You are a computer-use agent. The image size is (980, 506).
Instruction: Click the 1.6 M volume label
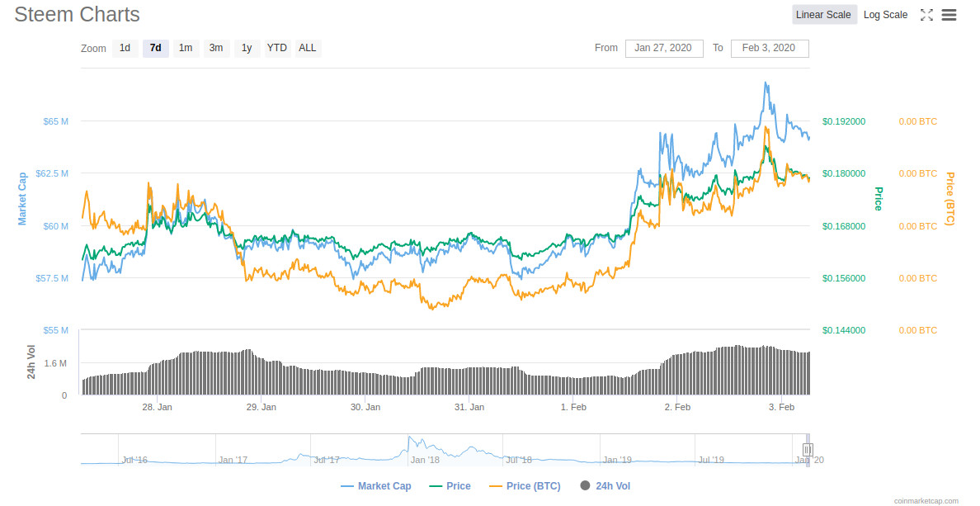pyautogui.click(x=55, y=362)
